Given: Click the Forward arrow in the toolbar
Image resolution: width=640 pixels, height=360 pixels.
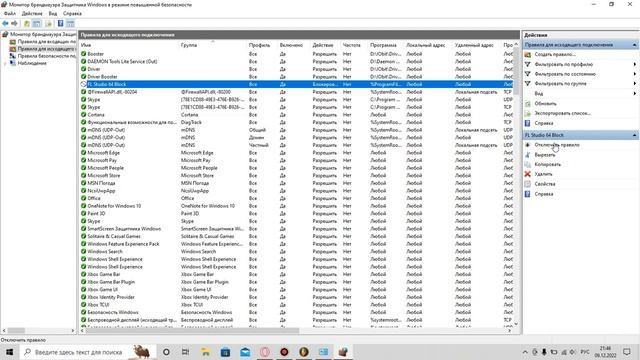Looking at the screenshot, I should point(15,24).
